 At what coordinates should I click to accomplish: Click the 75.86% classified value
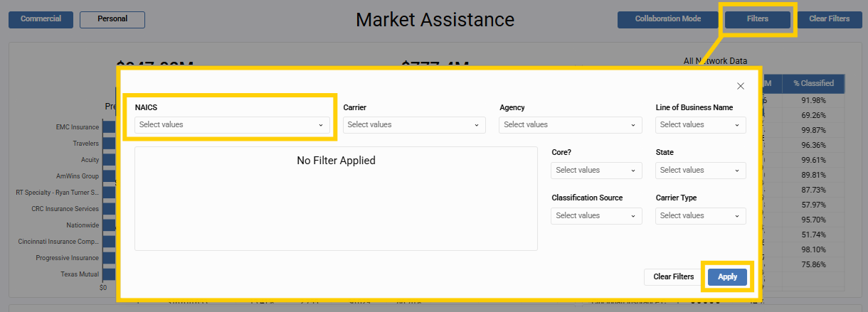[x=813, y=264]
